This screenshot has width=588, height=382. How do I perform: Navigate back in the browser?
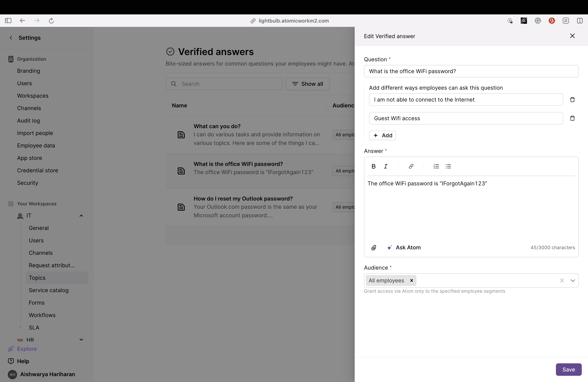click(x=23, y=21)
